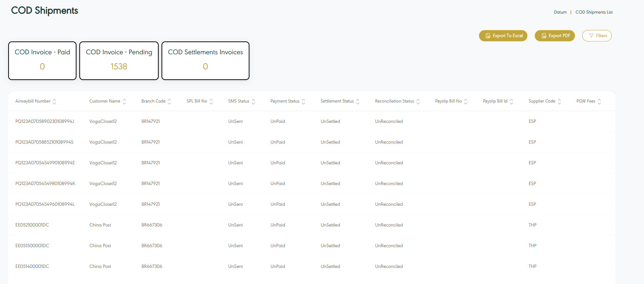Click the Settlement Status sort icon

(x=358, y=101)
